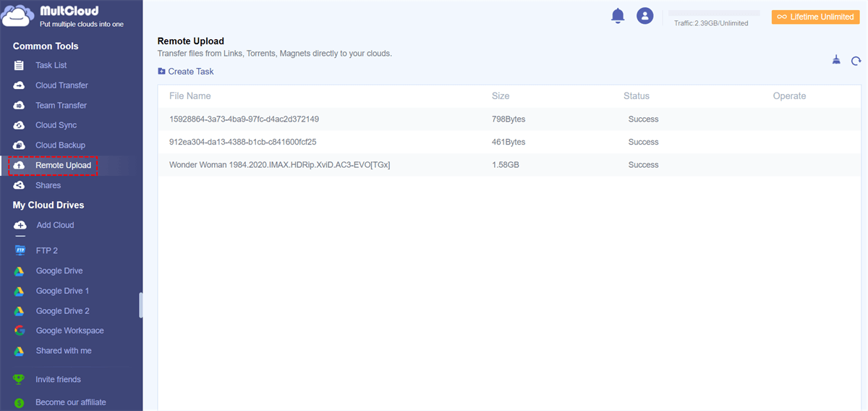Go to the Shares section
Image resolution: width=868 pixels, height=411 pixels.
(48, 185)
